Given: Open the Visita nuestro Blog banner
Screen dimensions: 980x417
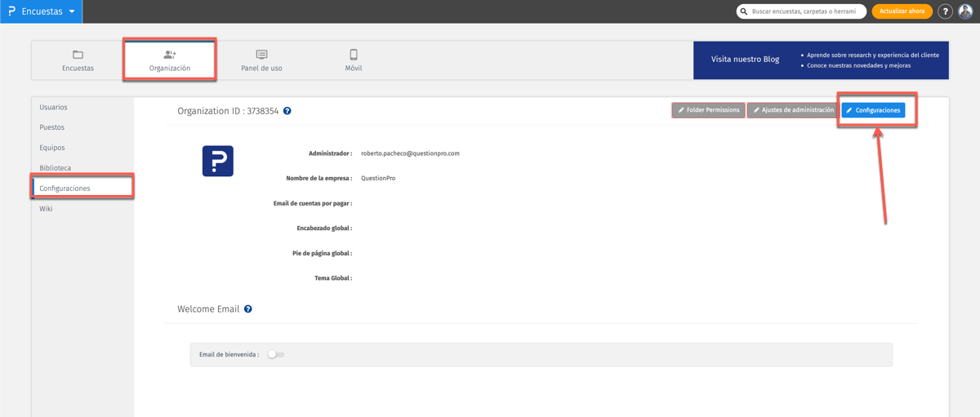Looking at the screenshot, I should tap(821, 60).
